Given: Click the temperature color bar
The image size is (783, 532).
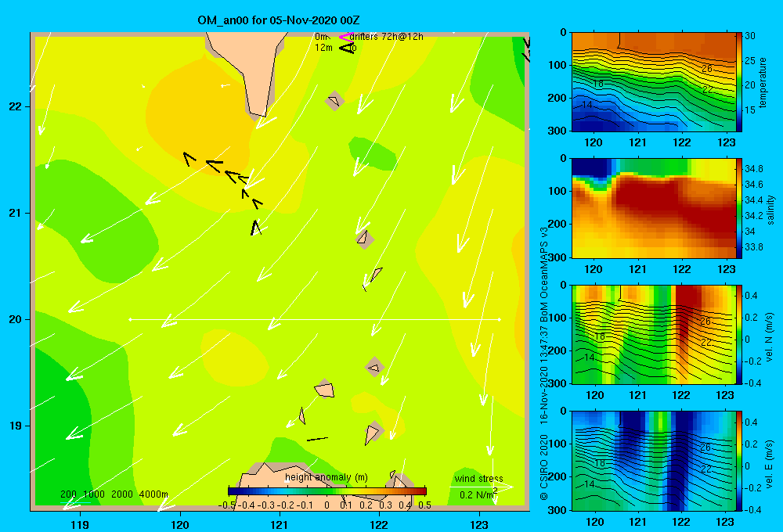Looking at the screenshot, I should [x=739, y=82].
